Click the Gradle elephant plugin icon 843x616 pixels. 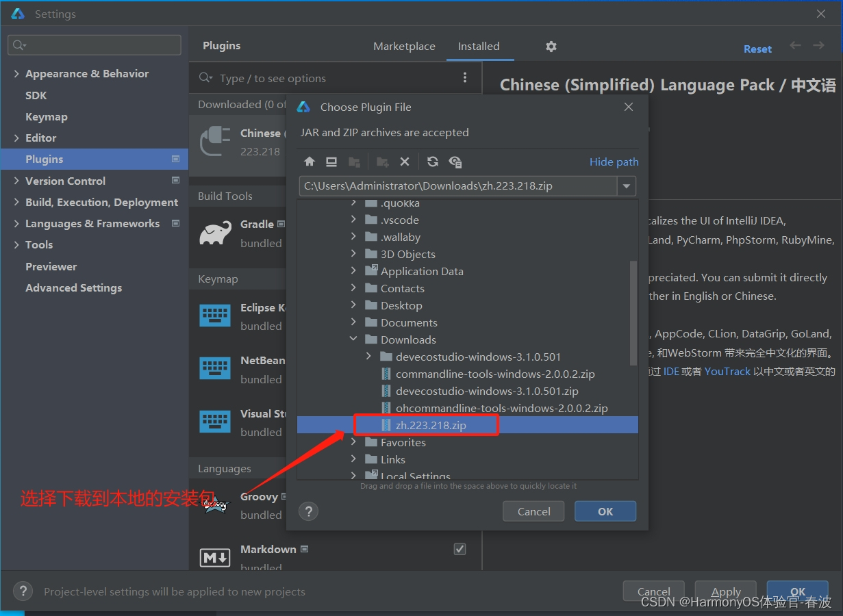point(215,233)
